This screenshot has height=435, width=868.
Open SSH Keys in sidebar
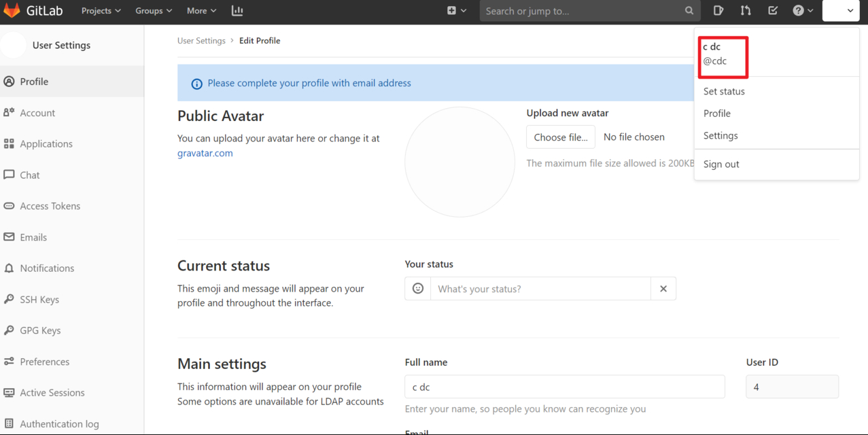click(39, 300)
